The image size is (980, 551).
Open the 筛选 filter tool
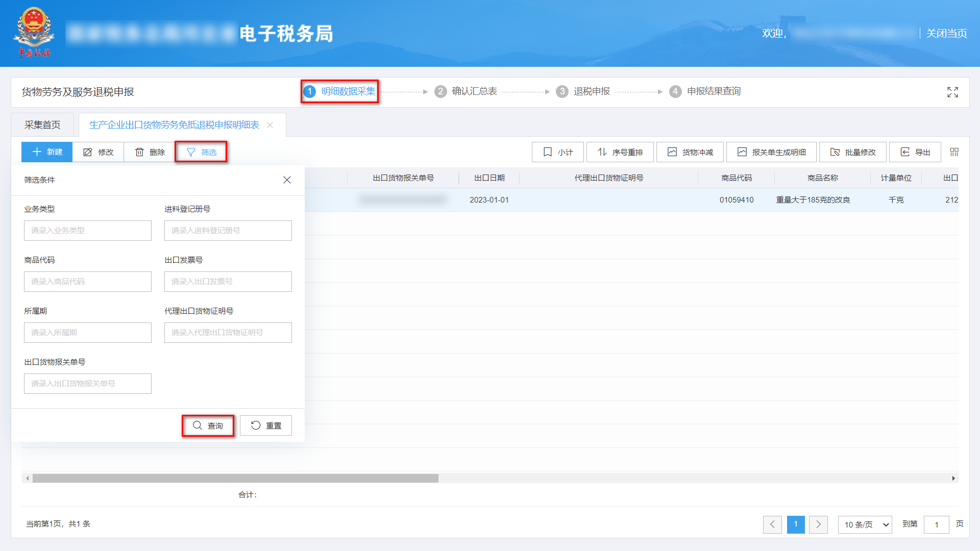[x=201, y=152]
